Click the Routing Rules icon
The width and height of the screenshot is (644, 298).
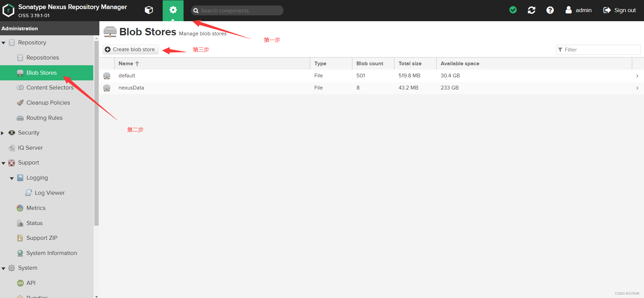pyautogui.click(x=20, y=118)
